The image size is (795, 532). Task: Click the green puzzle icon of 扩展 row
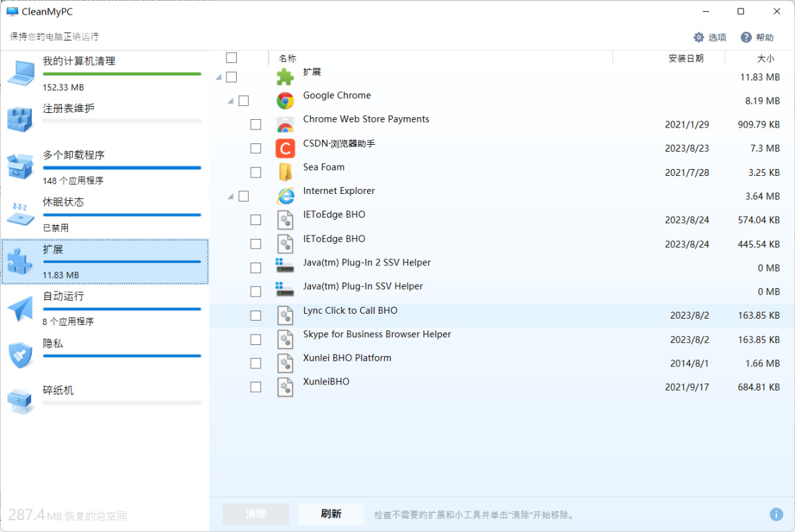285,77
